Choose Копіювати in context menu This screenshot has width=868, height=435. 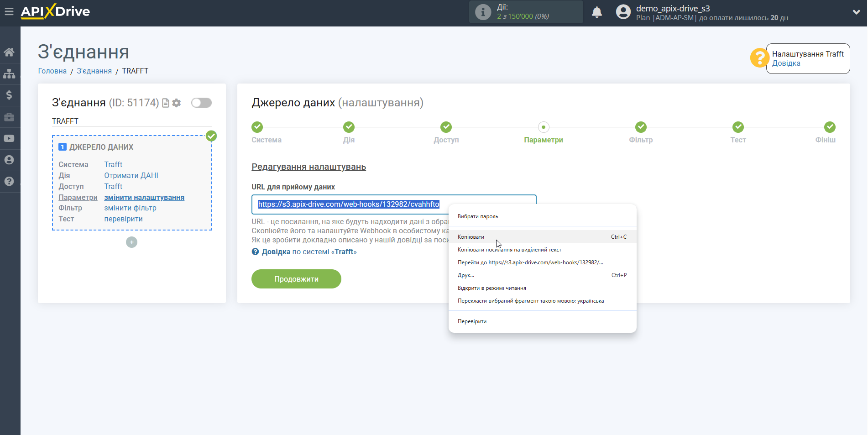(542, 236)
